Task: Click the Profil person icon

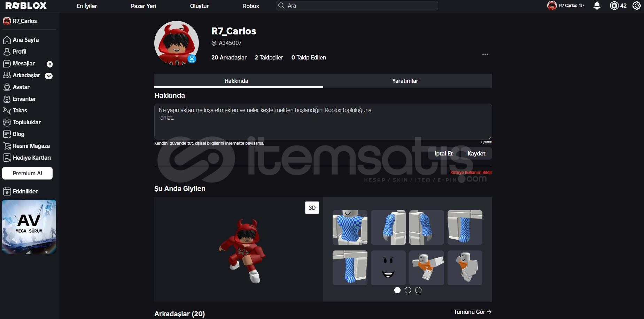Action: point(7,52)
